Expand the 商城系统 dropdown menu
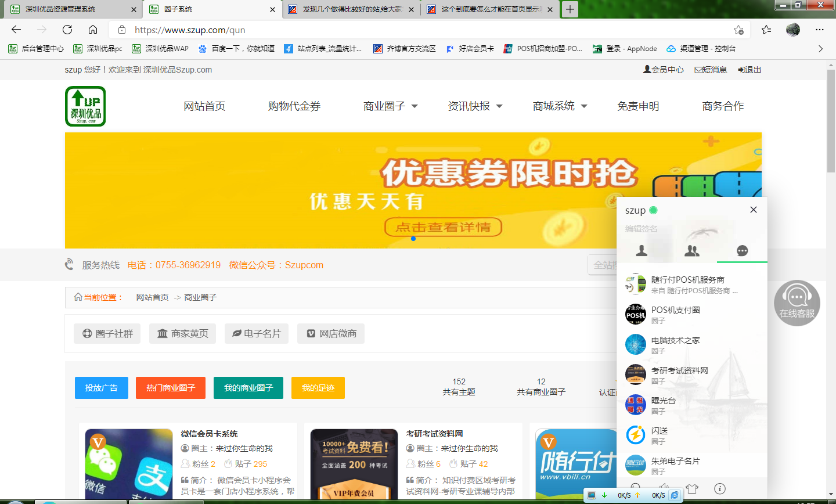 coord(560,106)
